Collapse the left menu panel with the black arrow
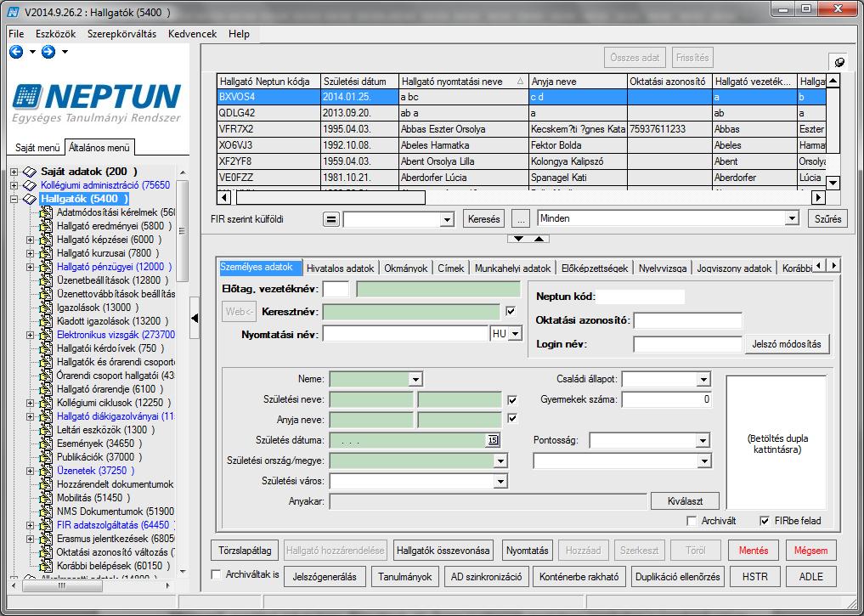Image resolution: width=864 pixels, height=616 pixels. coord(195,318)
